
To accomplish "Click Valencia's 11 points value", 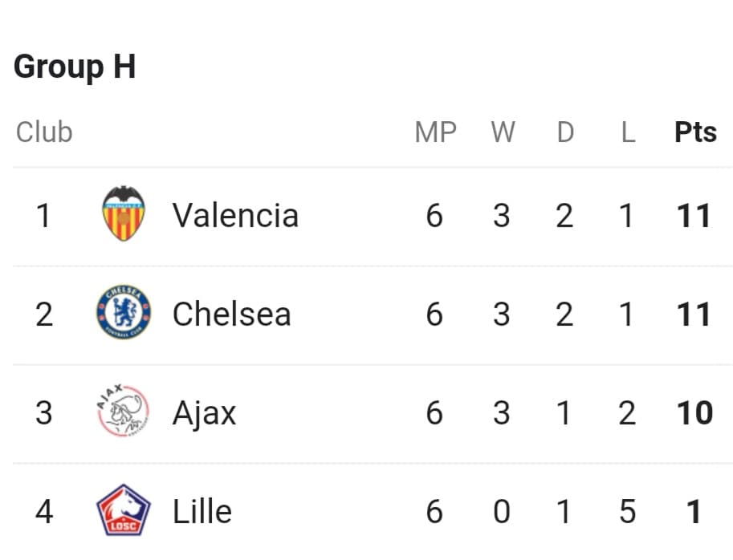I will [x=694, y=215].
